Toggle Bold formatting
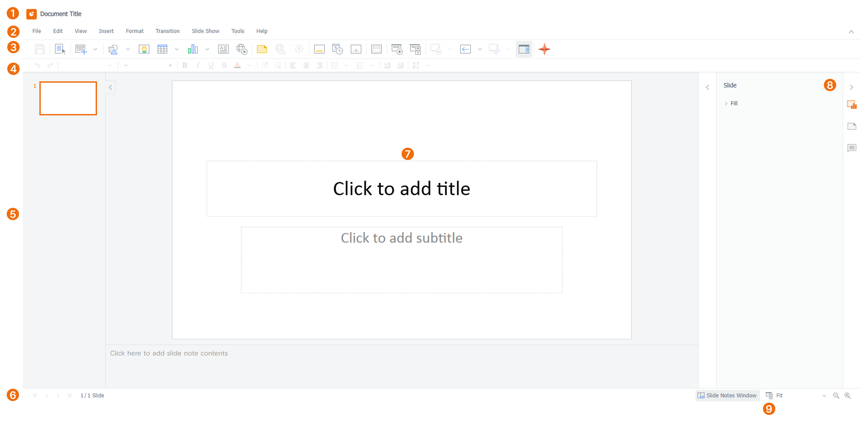Viewport: 868px width, 422px height. [x=185, y=65]
